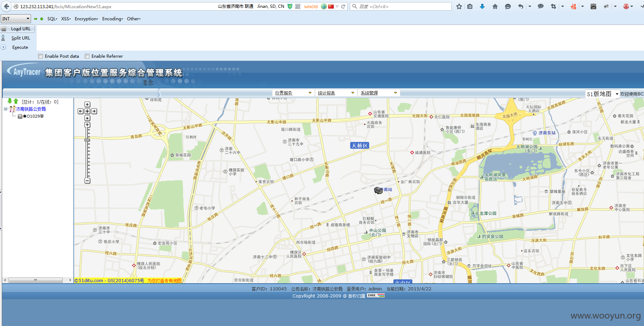Click the WHOIS lookup button
The width and height of the screenshot is (644, 326).
click(311, 7)
